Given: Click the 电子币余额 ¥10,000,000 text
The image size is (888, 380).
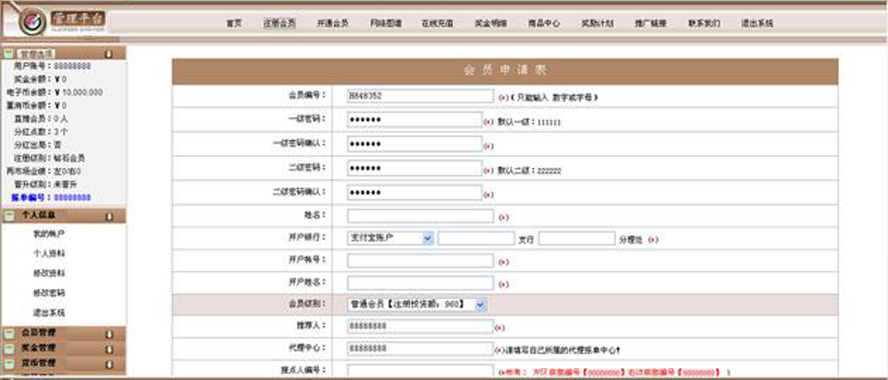Looking at the screenshot, I should click(55, 92).
